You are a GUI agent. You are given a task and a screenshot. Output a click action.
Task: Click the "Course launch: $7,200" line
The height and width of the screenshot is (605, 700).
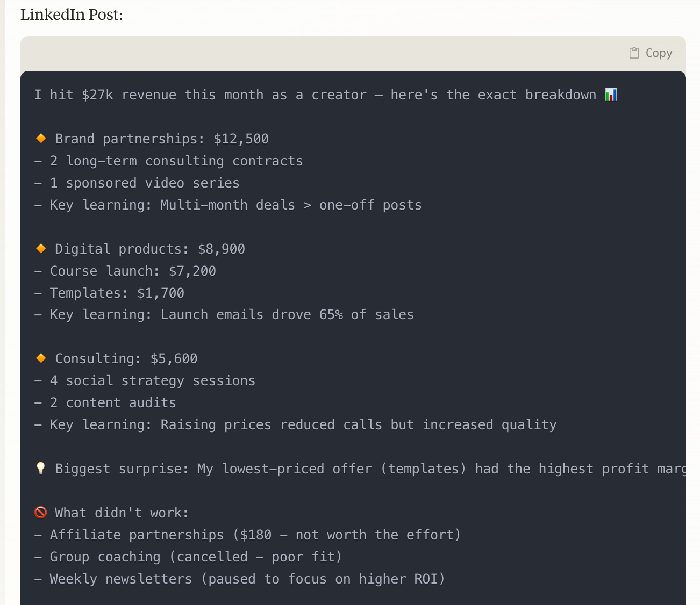pyautogui.click(x=125, y=271)
